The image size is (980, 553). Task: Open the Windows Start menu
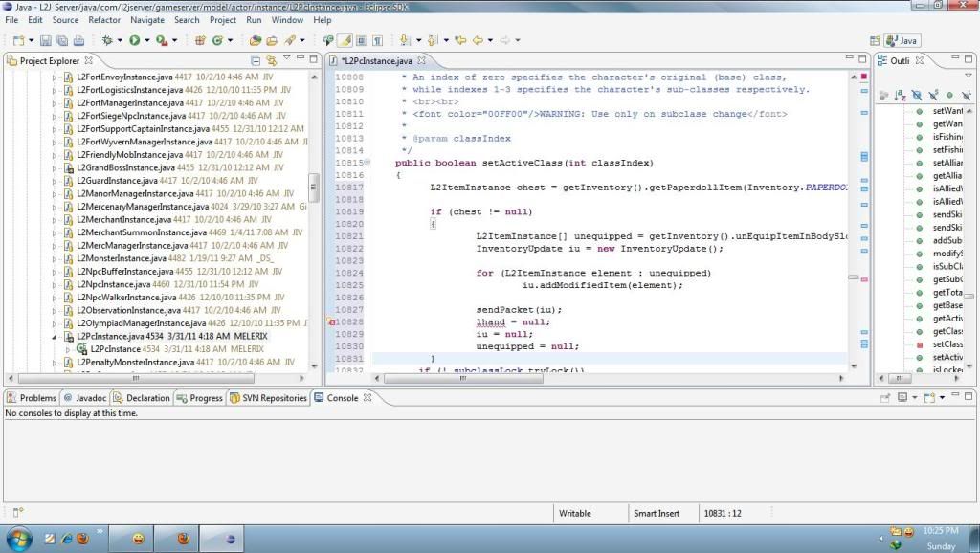(x=19, y=537)
